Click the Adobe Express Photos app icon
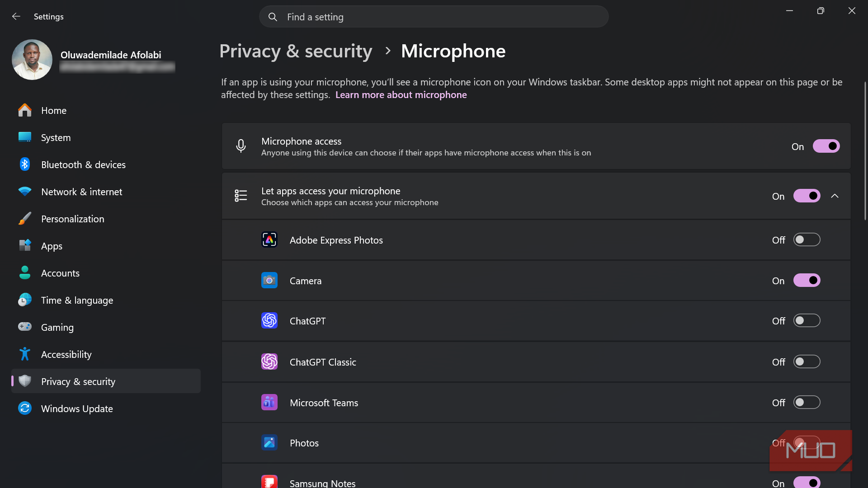 [x=269, y=240]
